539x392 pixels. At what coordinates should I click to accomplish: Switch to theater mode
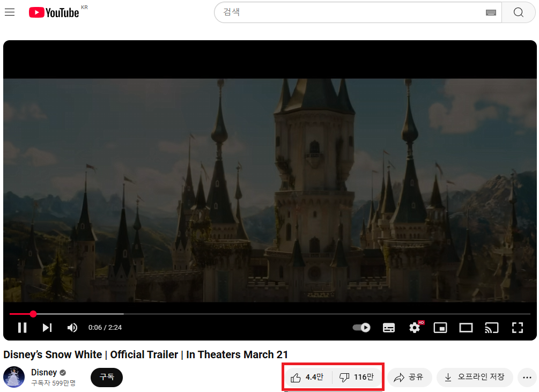(466, 328)
